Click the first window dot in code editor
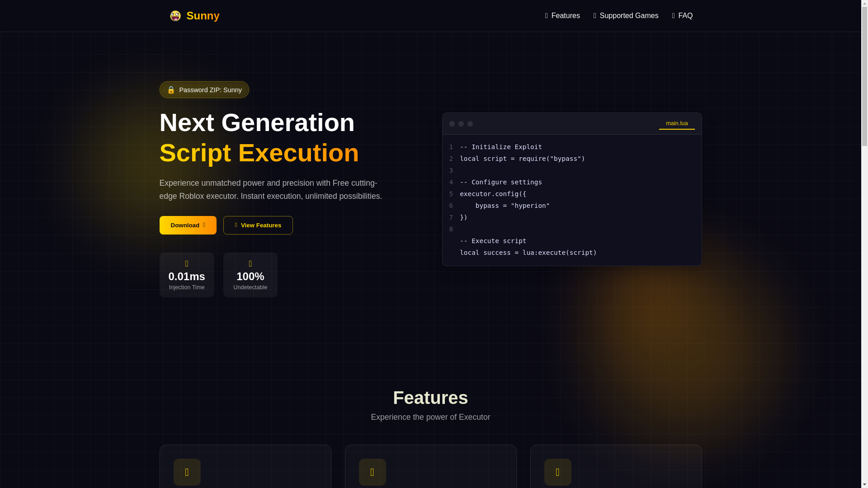 click(452, 124)
